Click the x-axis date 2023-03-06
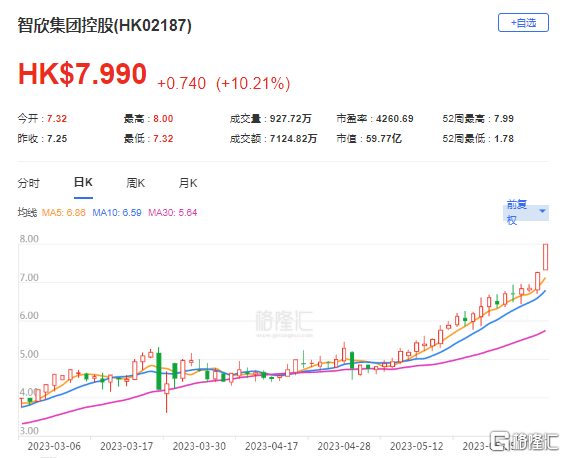The image size is (565, 458). tap(54, 446)
